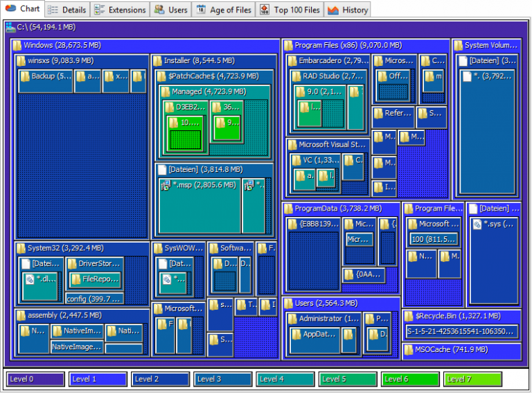The image size is (532, 393).
Task: Click the ProgramData folder icon
Action: tap(287, 208)
